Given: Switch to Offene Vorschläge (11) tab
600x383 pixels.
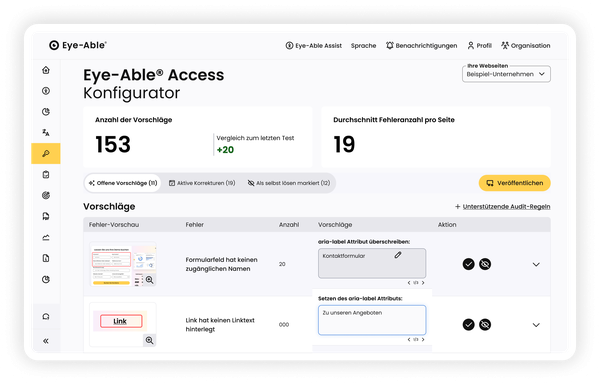Looking at the screenshot, I should (x=123, y=183).
